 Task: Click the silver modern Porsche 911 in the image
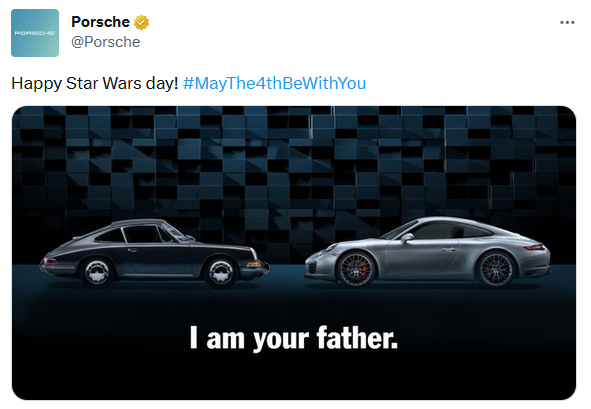(427, 252)
